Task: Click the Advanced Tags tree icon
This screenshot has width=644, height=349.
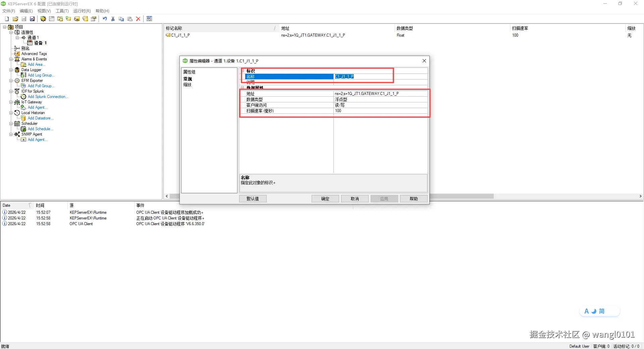Action: pyautogui.click(x=17, y=54)
